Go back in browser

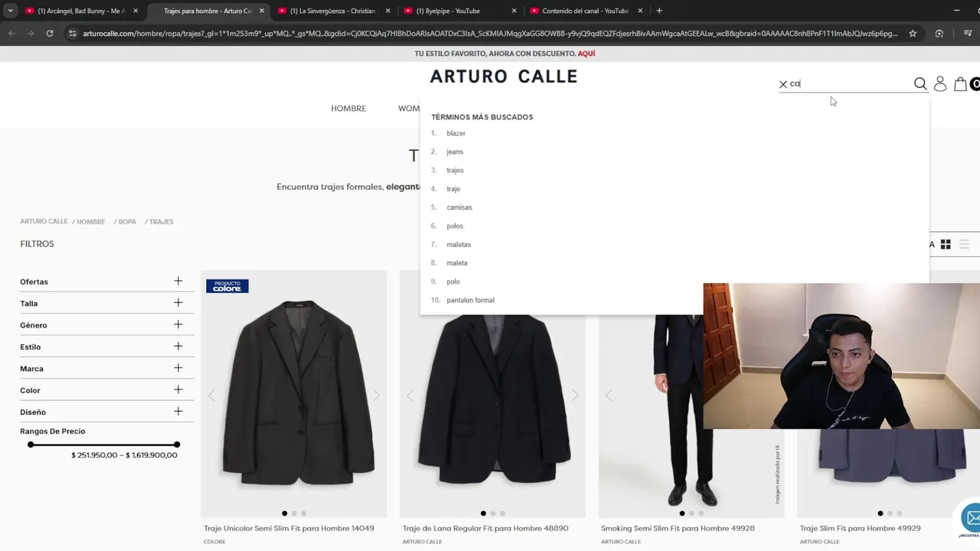tap(11, 33)
